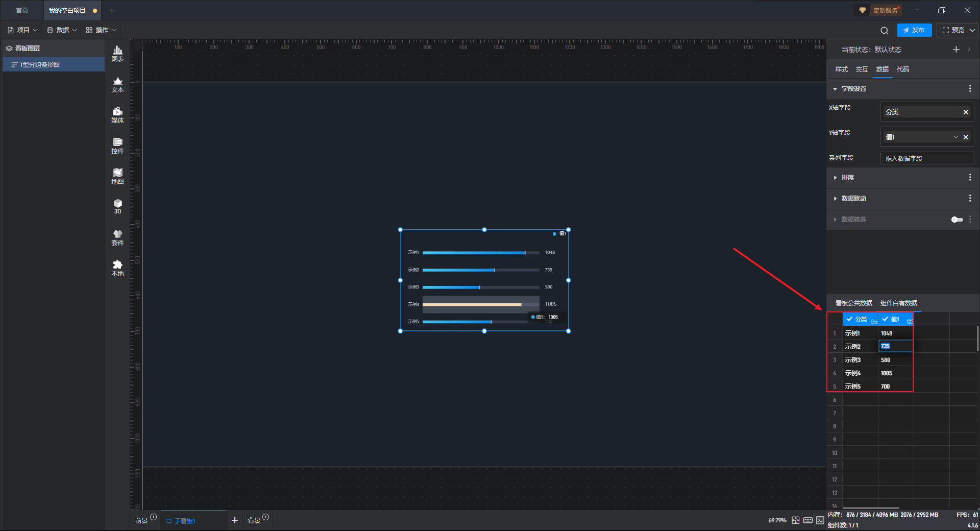This screenshot has width=980, height=531.
Task: Click the 69.79% zoom level value
Action: (x=777, y=520)
